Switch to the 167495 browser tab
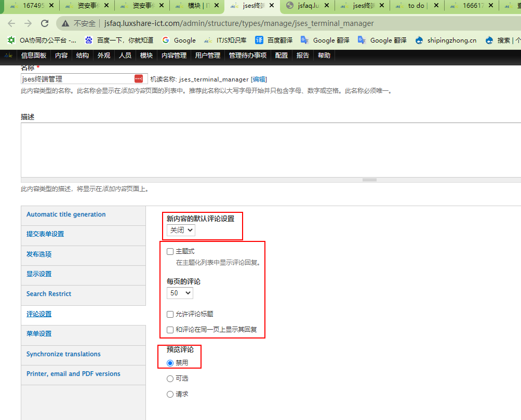 pos(32,5)
